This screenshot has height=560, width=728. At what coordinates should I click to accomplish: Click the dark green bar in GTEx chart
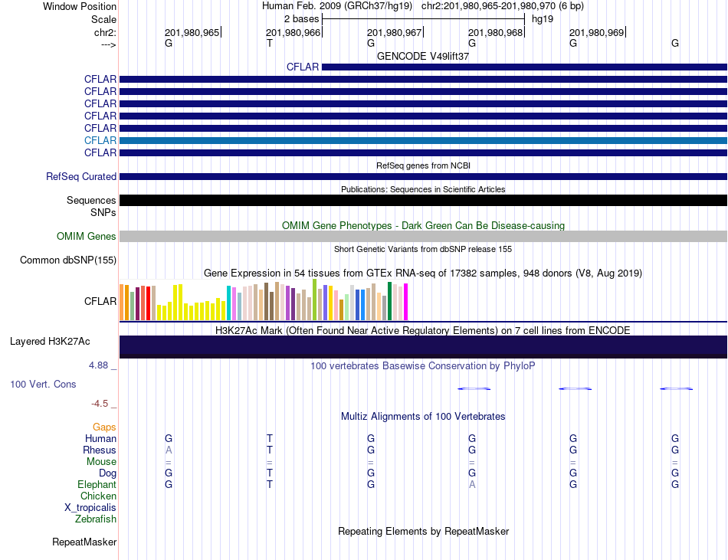(389, 301)
